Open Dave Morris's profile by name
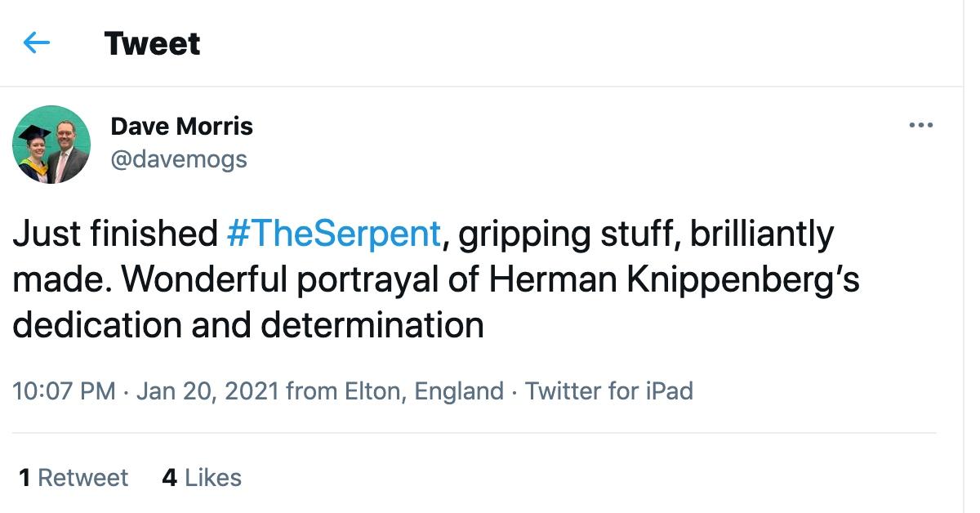This screenshot has width=980, height=513. coord(180,126)
